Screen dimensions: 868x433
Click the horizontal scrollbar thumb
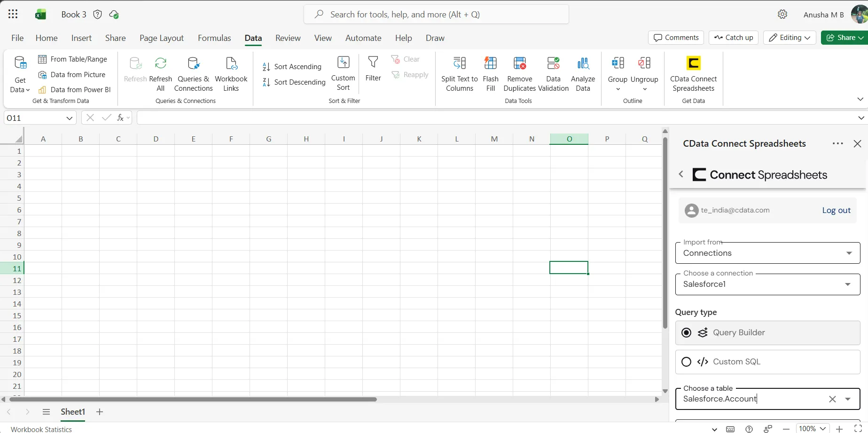tap(193, 400)
